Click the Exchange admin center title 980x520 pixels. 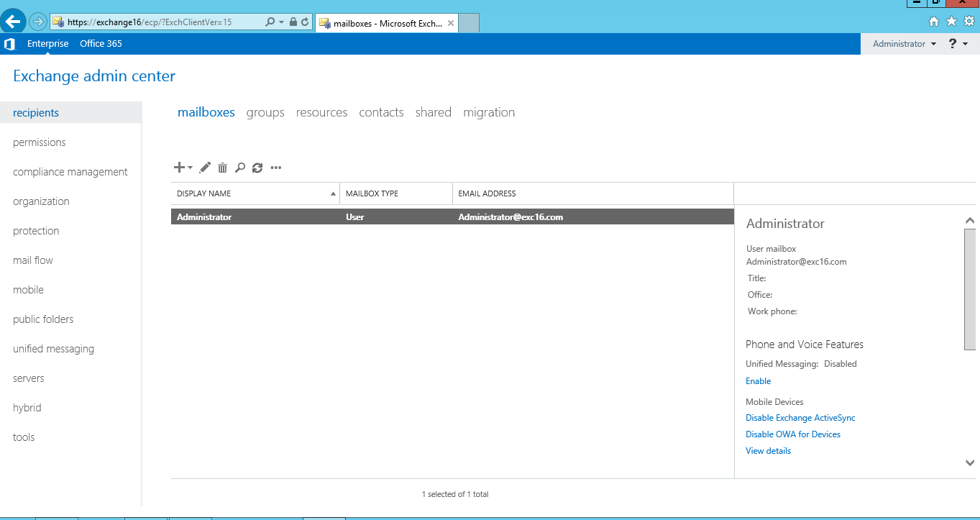[x=94, y=76]
